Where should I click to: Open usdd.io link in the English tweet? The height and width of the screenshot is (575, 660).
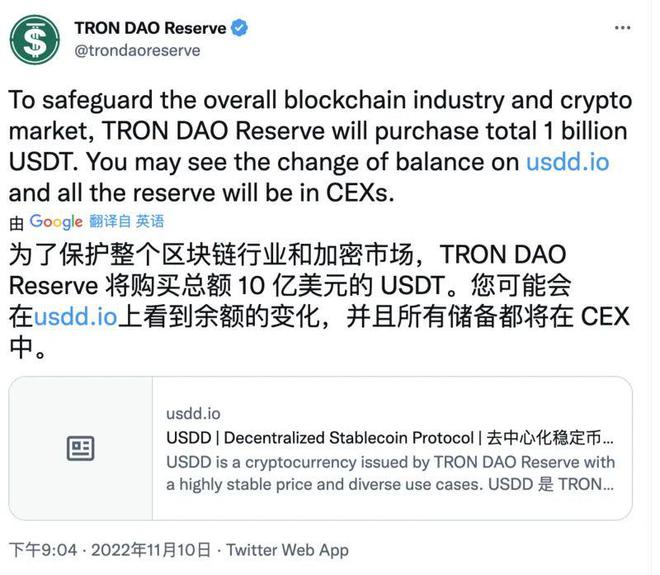(x=567, y=162)
